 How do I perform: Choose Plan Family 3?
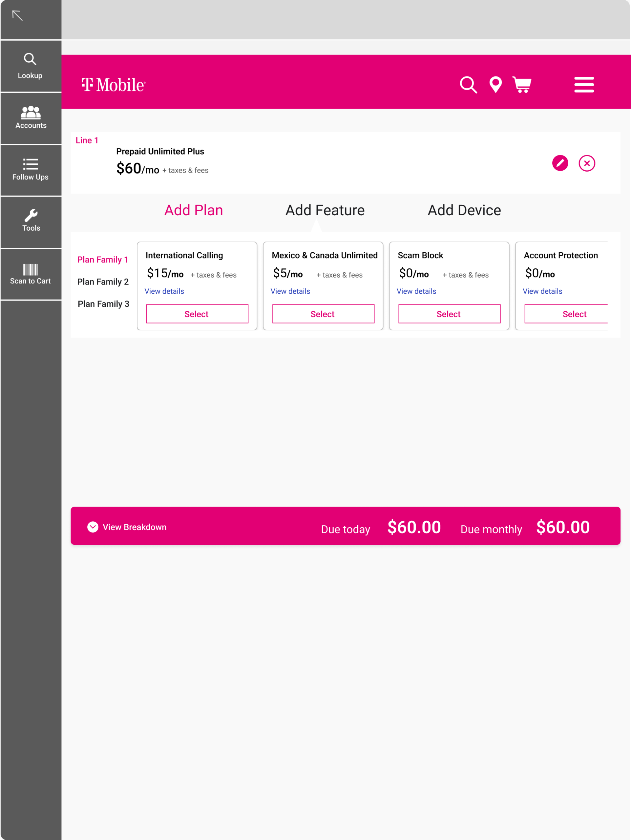click(x=103, y=304)
